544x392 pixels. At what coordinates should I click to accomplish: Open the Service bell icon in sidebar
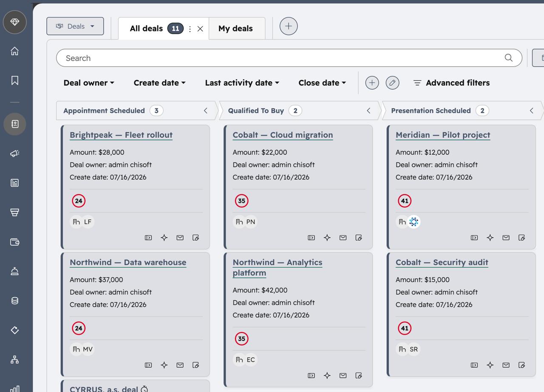(15, 271)
